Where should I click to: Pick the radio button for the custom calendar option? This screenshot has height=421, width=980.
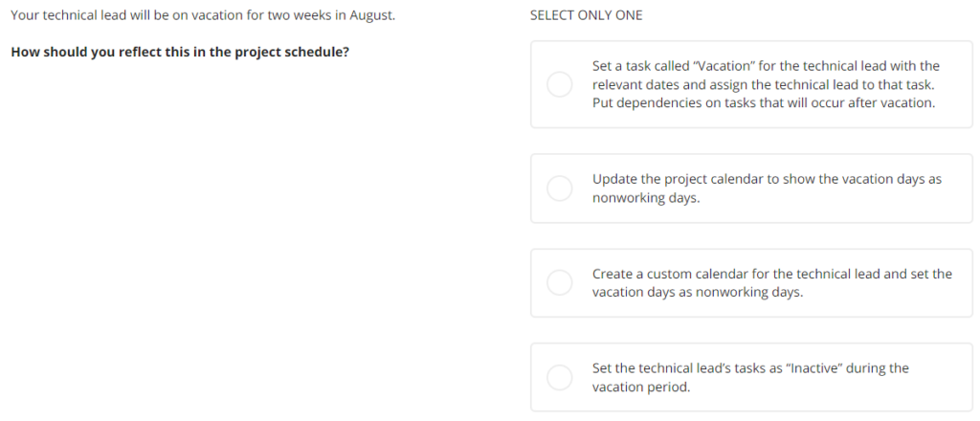[559, 282]
